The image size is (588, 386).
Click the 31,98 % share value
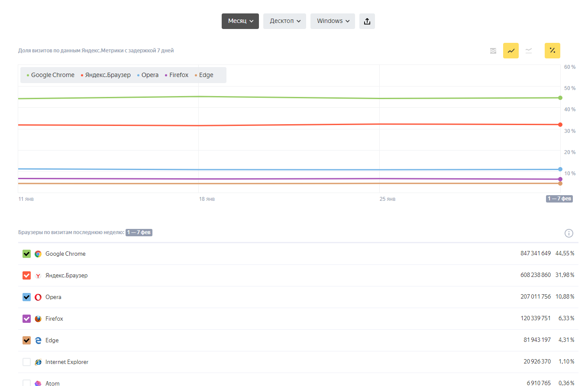[565, 275]
